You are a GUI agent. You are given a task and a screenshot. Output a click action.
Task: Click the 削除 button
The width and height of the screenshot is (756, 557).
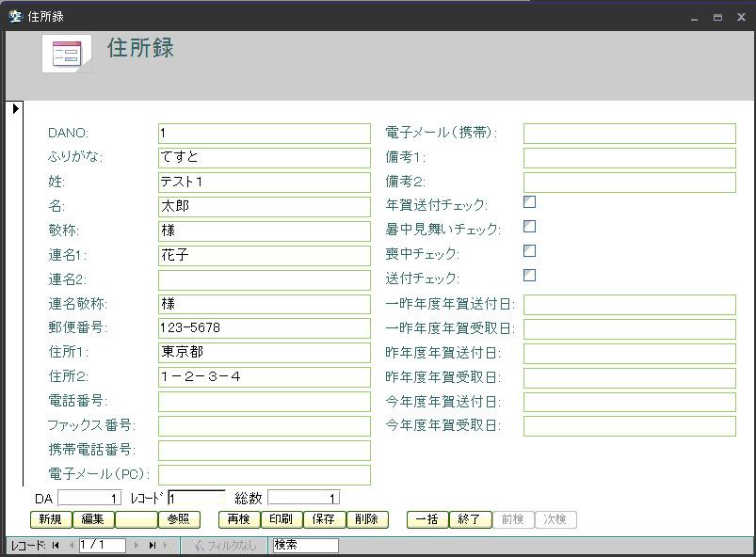[367, 519]
